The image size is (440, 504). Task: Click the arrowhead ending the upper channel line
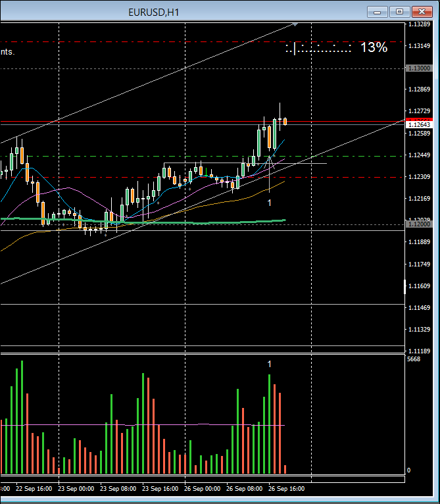click(295, 24)
